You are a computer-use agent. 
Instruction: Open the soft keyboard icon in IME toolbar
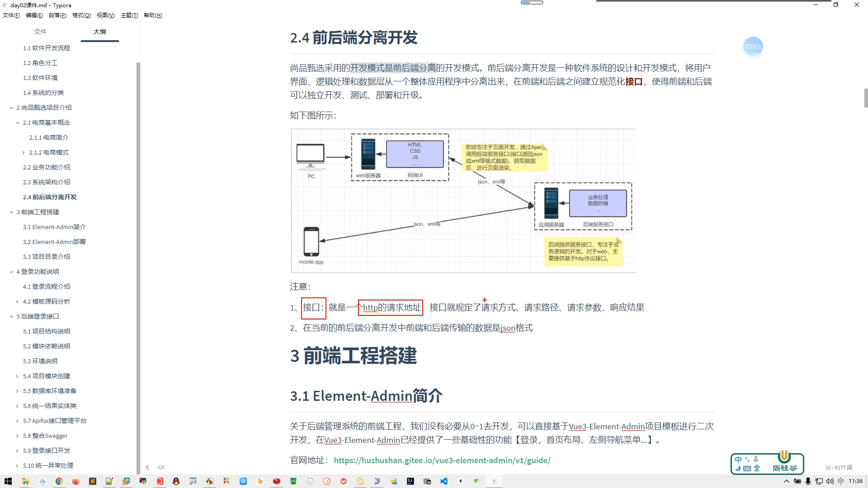747,469
